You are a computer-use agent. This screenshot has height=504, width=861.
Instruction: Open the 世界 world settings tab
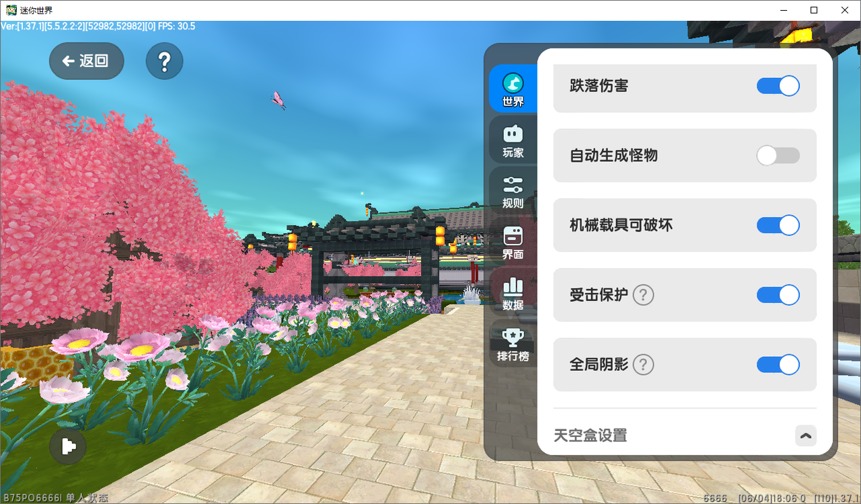point(513,89)
